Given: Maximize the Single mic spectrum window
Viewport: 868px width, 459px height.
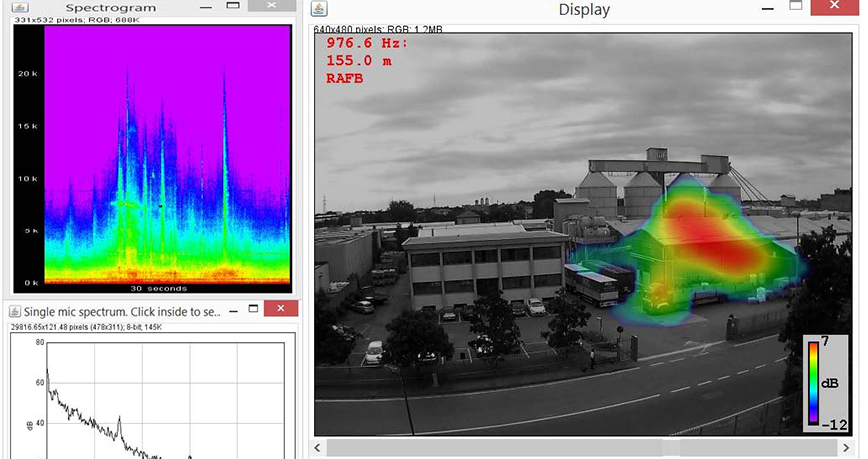Looking at the screenshot, I should coord(253,309).
